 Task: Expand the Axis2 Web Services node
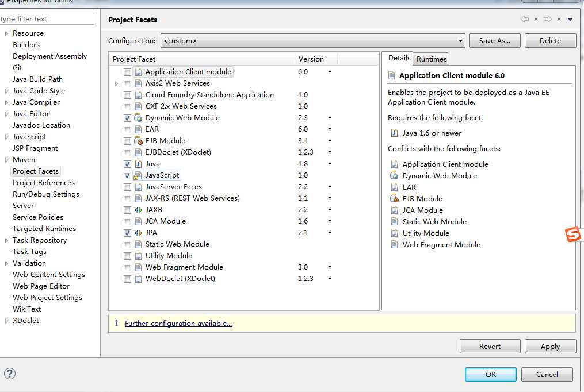116,84
